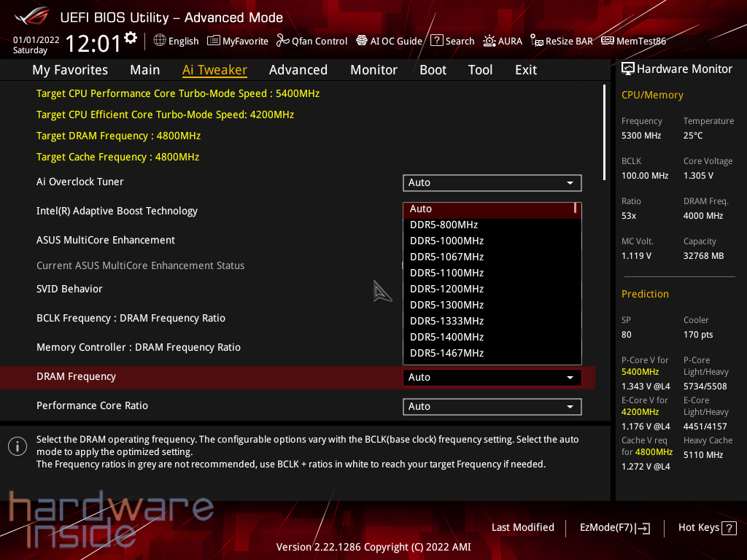Open Hot Keys help
This screenshot has height=560, width=747.
pos(707,528)
